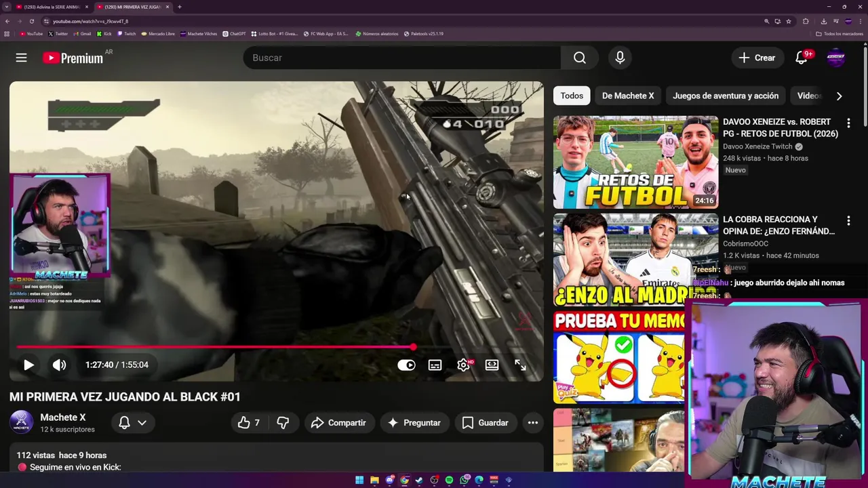Open options for LA COBRA REACCIONA video
The image size is (868, 488).
(848, 221)
